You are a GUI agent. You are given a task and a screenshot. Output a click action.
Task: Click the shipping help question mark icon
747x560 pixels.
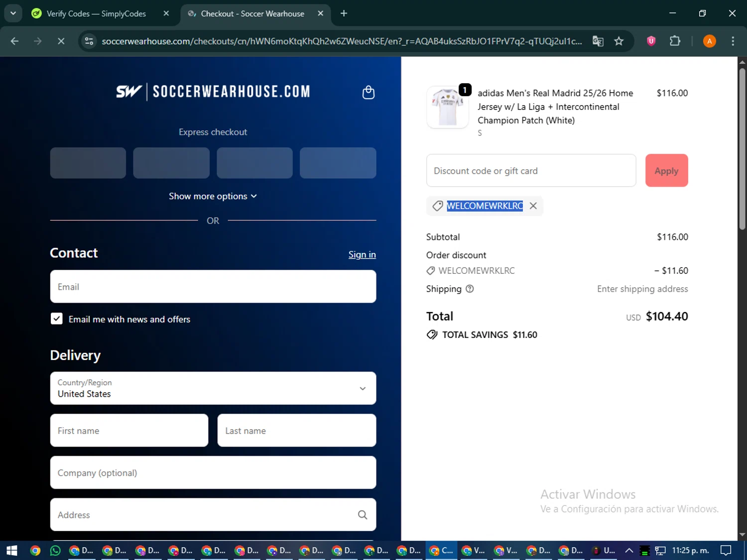click(470, 289)
